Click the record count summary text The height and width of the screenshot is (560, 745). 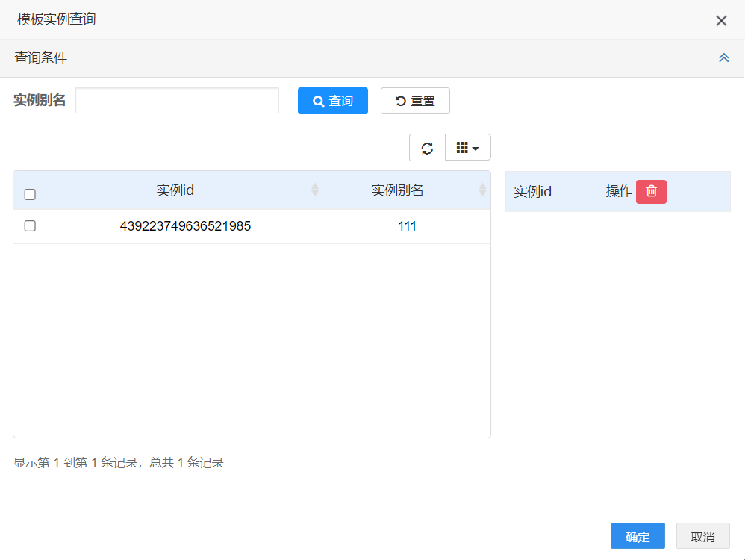click(119, 463)
